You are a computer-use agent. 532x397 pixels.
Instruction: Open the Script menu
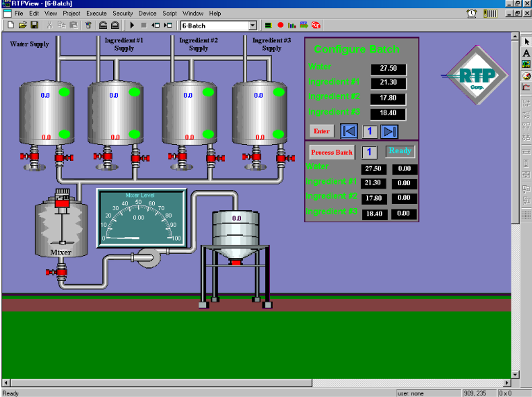point(169,14)
